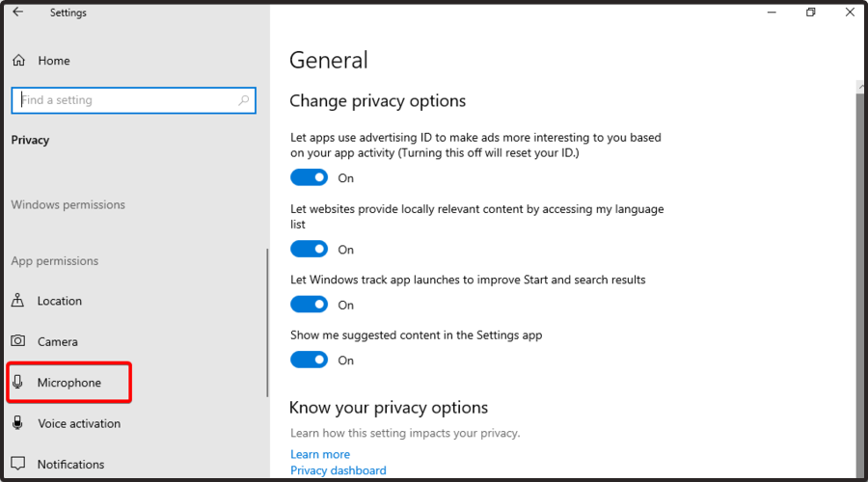Turn off the advertising ID toggle
This screenshot has width=868, height=482.
(309, 177)
